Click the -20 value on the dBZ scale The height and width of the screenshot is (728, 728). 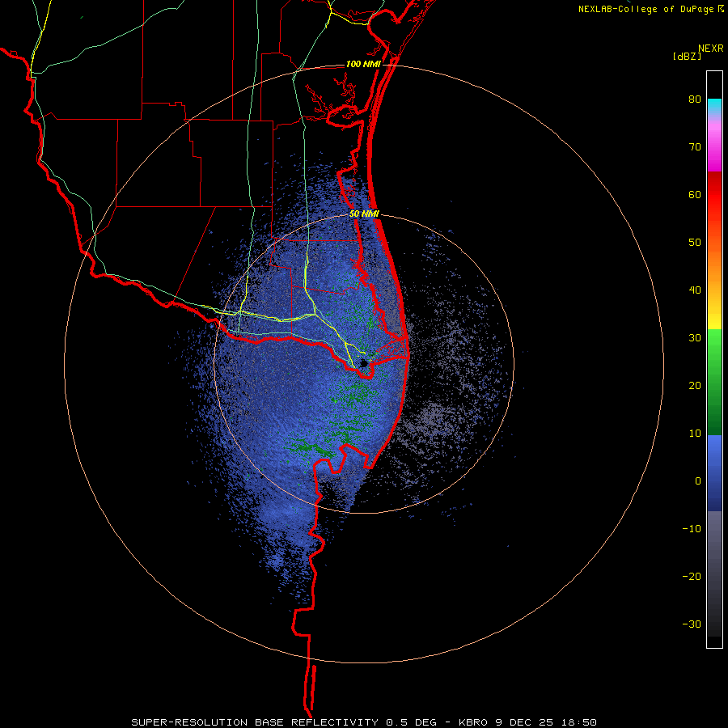pyautogui.click(x=692, y=576)
